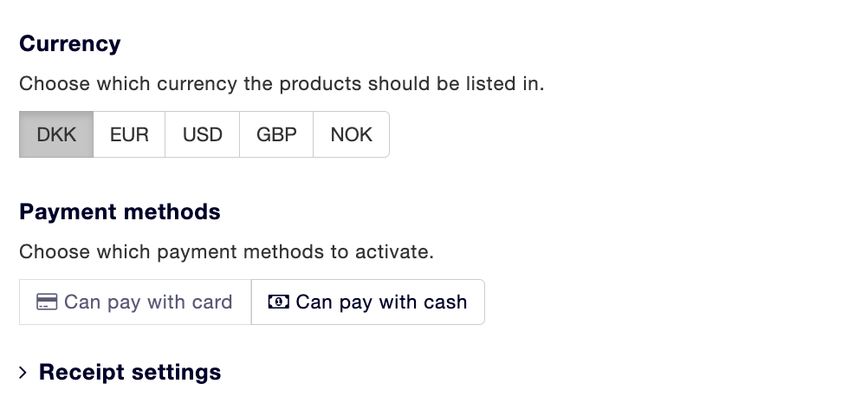Toggle the Can pay with cash option

coord(368,302)
